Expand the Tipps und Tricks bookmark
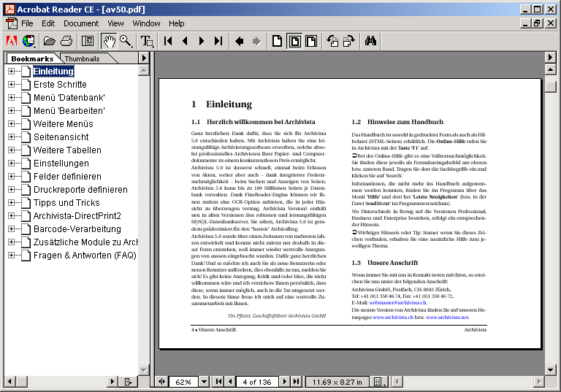This screenshot has width=561, height=392. coord(12,202)
